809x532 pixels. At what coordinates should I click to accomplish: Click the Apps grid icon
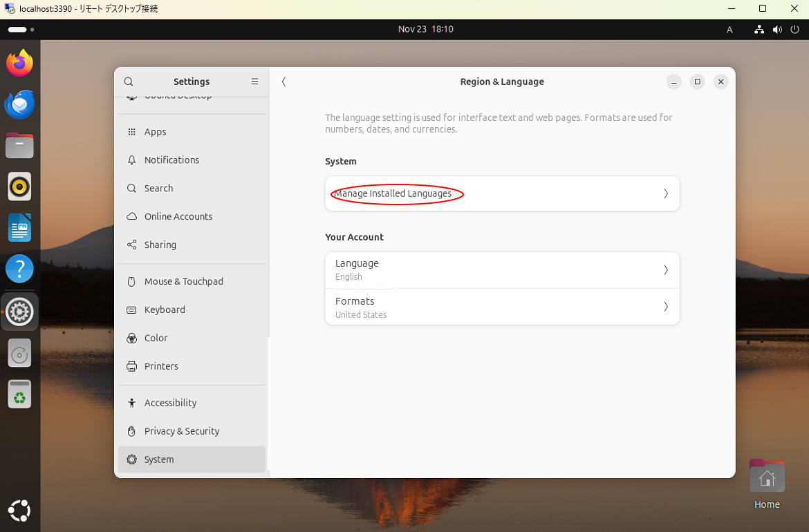tap(131, 132)
